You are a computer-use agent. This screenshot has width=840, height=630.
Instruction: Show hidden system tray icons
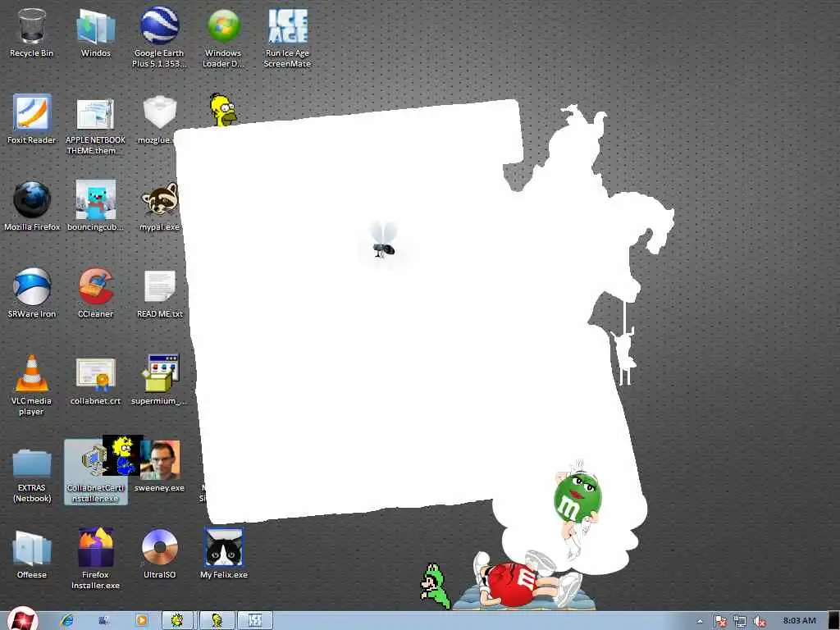[x=700, y=621]
